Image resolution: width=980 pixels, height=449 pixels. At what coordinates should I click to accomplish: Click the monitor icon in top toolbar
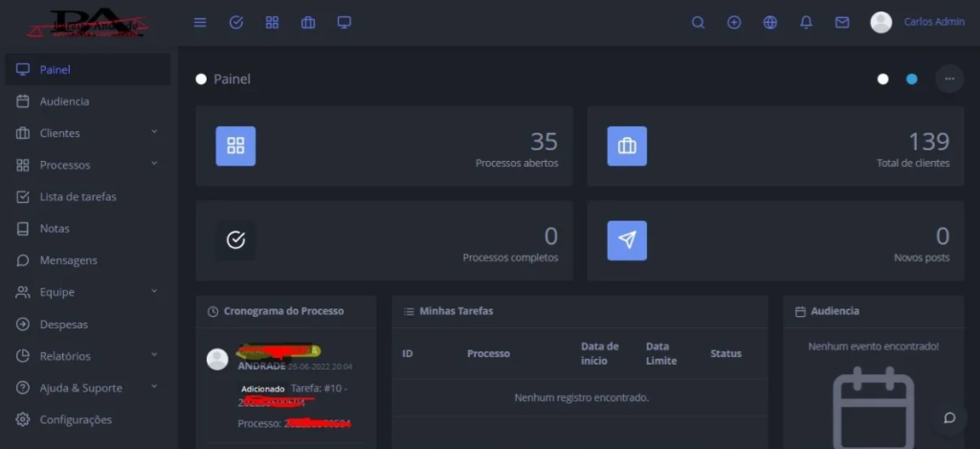click(x=345, y=22)
